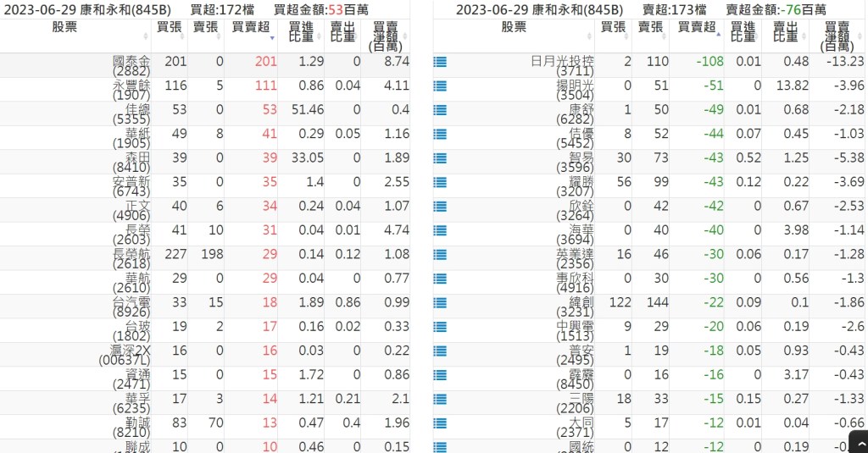Viewport: 868px width, 453px height.
Task: Select the 長榮航 (2618) stock row
Action: click(131, 258)
